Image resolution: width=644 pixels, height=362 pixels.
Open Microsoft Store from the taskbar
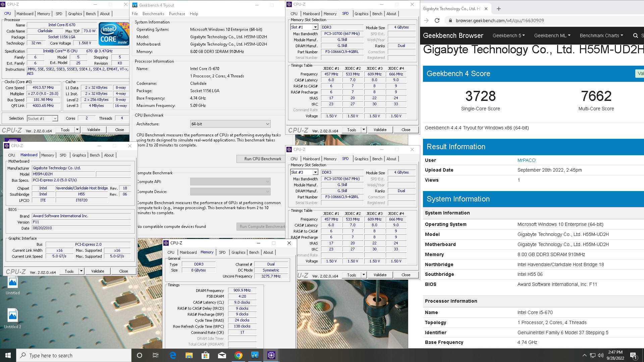[x=205, y=355]
